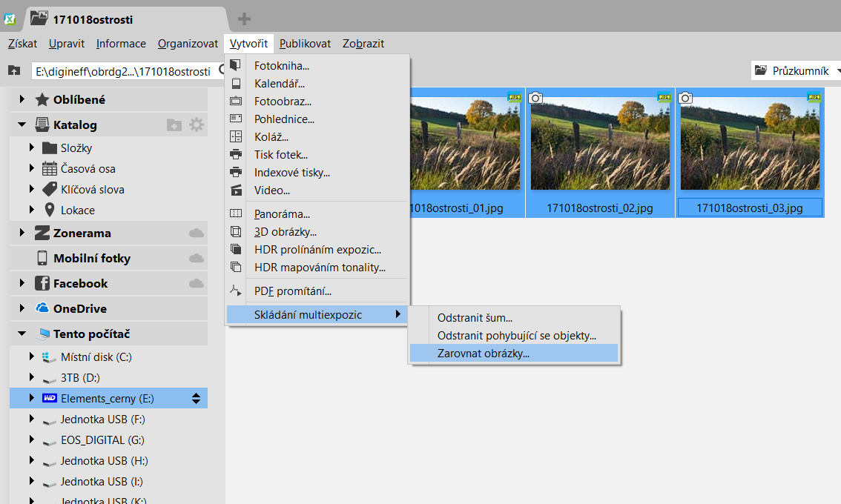This screenshot has width=841, height=504.
Task: Select Kalendář from the Vytvořit menu
Action: 317,84
